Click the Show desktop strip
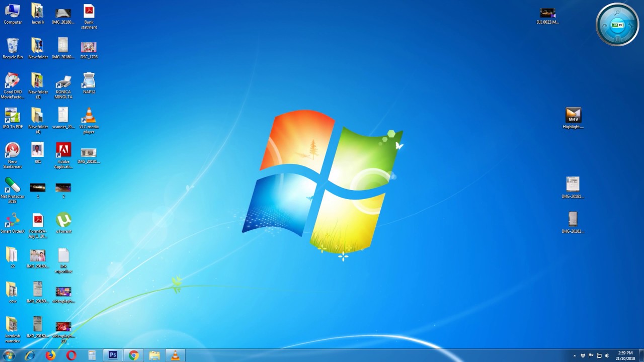This screenshot has height=362, width=644. [x=641, y=355]
